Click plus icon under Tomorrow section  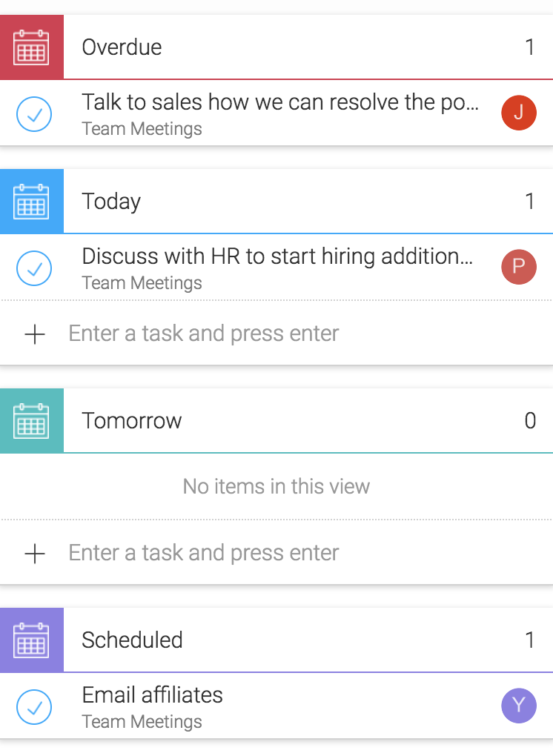click(x=35, y=554)
